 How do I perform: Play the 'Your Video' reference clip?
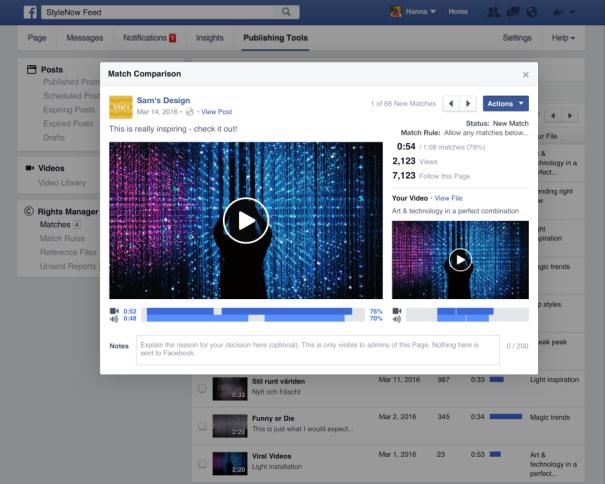coord(459,260)
